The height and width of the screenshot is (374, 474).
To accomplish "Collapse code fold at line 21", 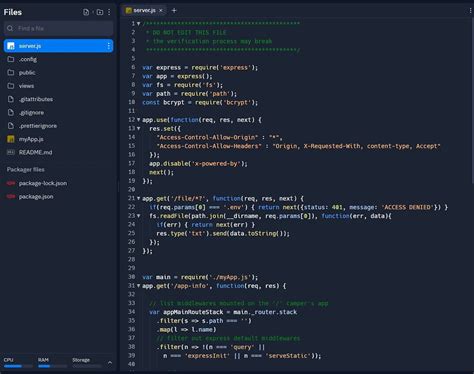I will coord(139,198).
